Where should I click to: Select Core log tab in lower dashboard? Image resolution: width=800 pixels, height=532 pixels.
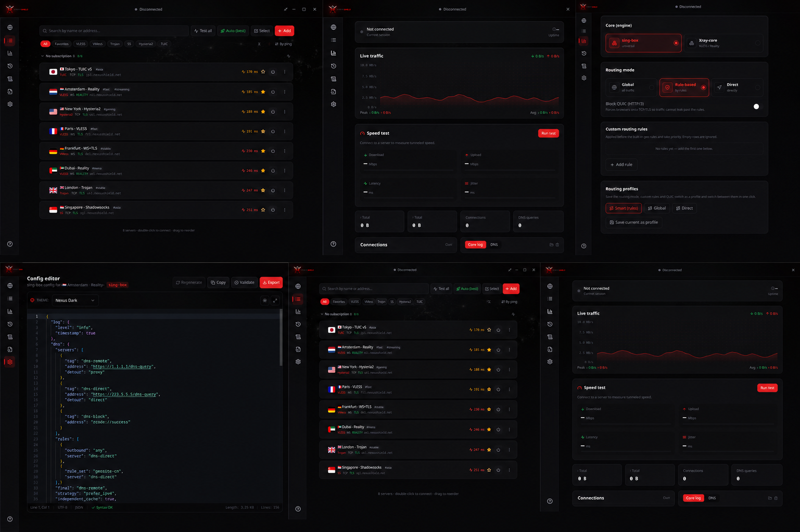tap(693, 498)
